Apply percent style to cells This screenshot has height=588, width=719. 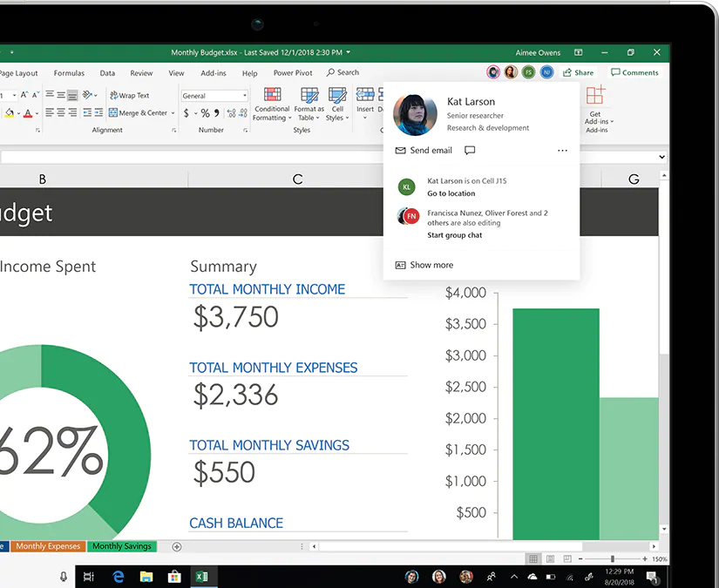click(x=205, y=112)
